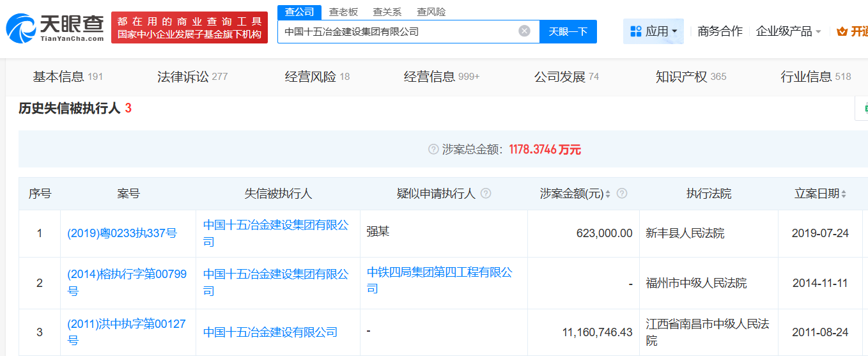Screen dimensions: 868x356
Task: Click the VIP crown icon
Action: pos(842,31)
